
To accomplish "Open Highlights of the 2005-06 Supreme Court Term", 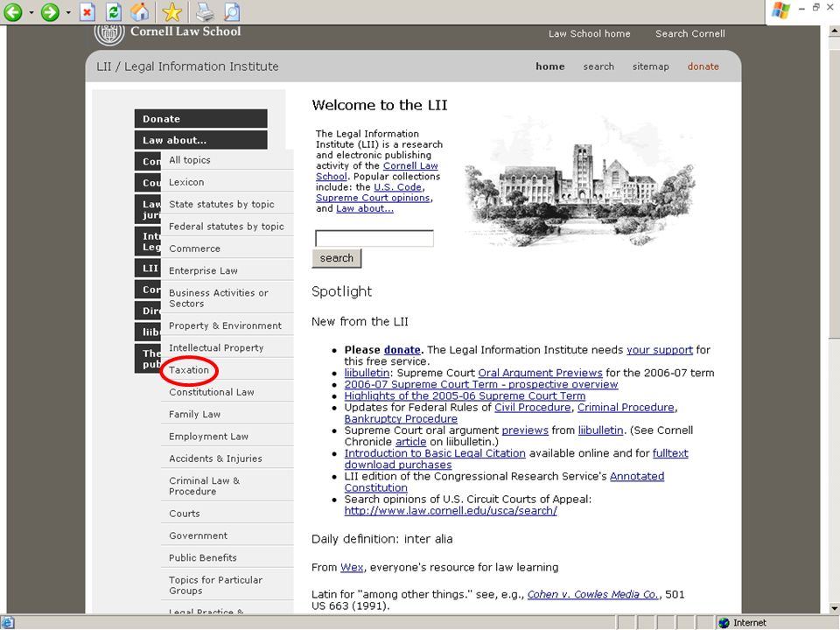I will point(465,395).
